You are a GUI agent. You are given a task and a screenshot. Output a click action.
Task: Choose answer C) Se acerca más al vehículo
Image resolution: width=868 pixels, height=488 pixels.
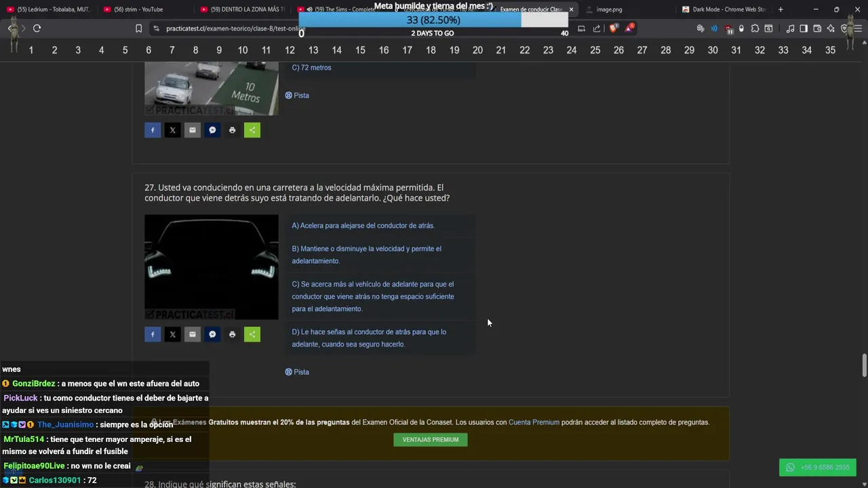380,296
